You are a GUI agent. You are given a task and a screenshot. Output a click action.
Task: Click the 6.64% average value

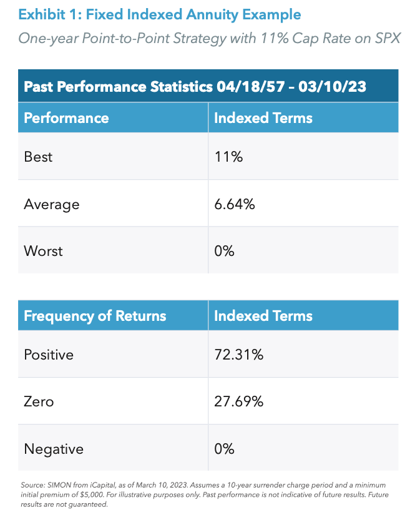tap(234, 204)
